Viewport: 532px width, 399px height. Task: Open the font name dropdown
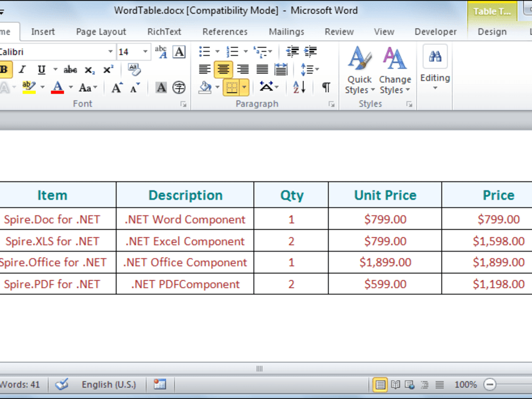pyautogui.click(x=110, y=52)
